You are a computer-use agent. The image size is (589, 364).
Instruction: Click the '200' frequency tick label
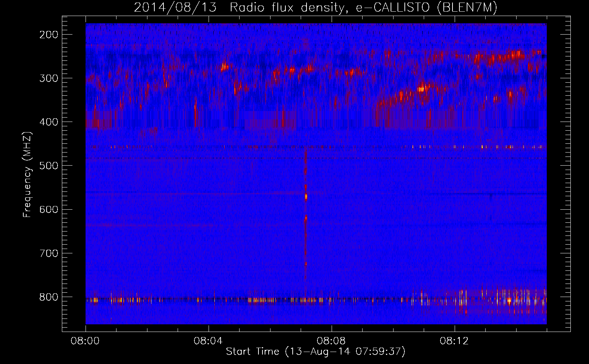click(49, 35)
